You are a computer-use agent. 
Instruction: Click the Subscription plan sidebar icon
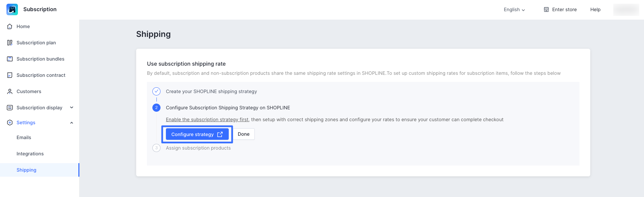[10, 43]
